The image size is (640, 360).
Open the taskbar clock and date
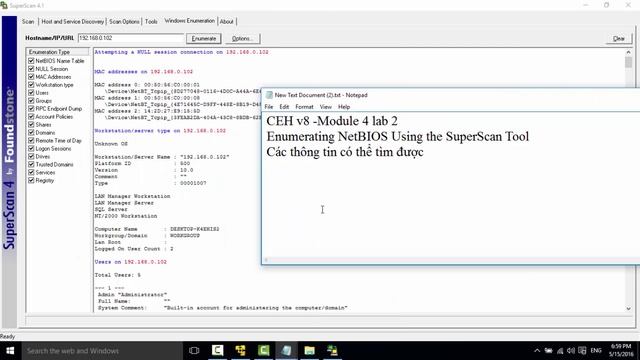621,350
